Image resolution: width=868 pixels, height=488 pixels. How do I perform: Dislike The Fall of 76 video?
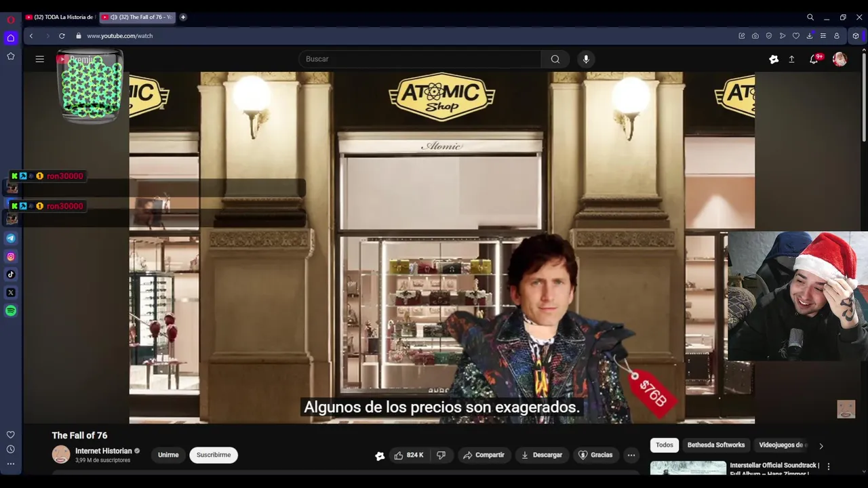441,455
